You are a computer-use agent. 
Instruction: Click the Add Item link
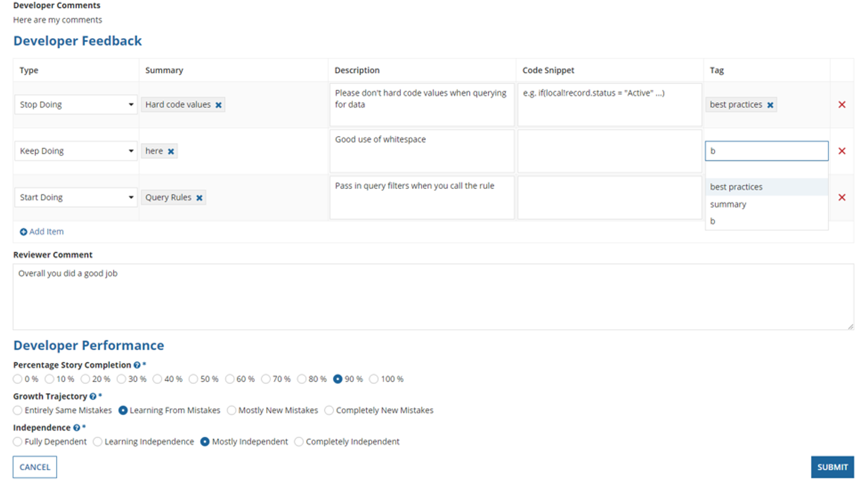coord(46,232)
